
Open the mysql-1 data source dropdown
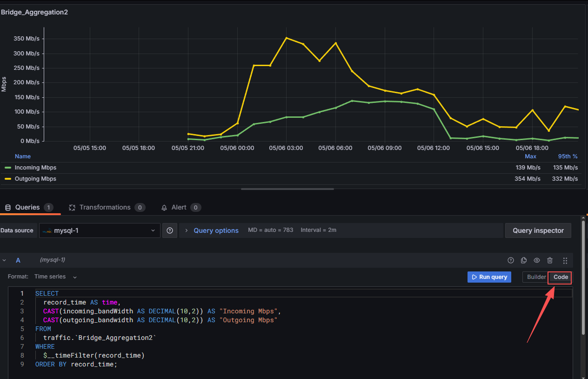point(100,230)
